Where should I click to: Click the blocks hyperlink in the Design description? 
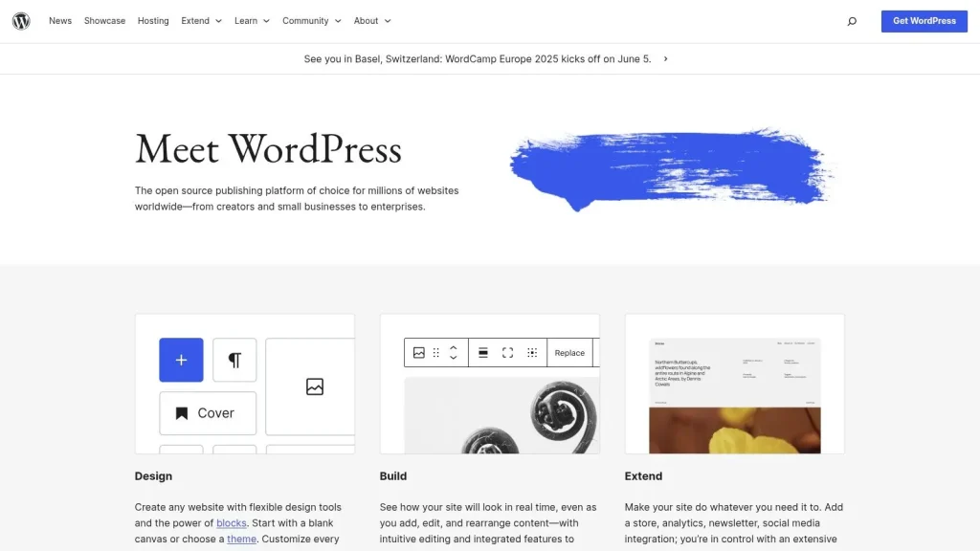click(x=232, y=522)
